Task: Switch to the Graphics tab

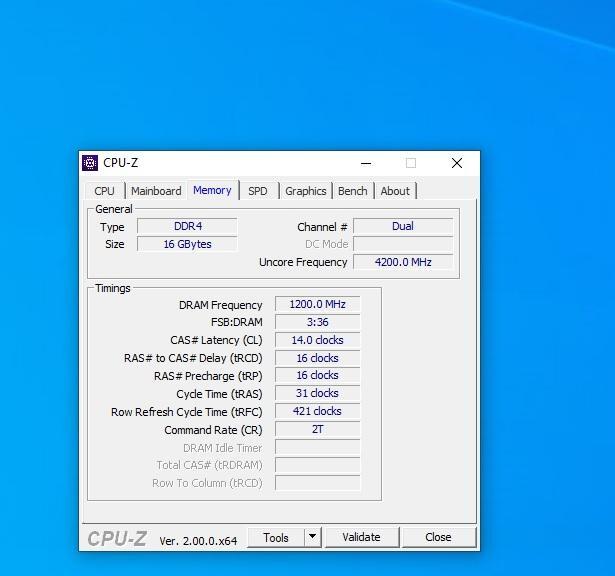Action: 306,191
